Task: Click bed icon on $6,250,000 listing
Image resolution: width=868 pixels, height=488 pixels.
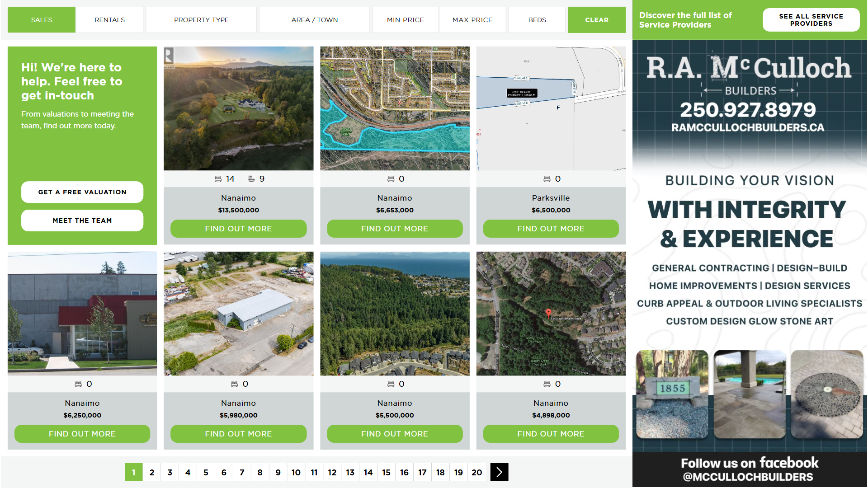Action: (78, 384)
